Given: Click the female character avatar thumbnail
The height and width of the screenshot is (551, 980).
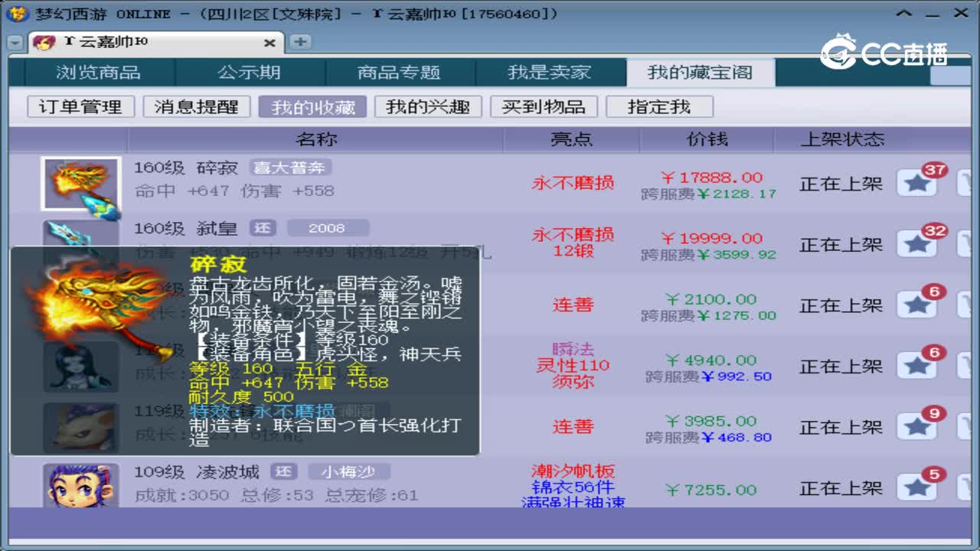Looking at the screenshot, I should pos(80,367).
